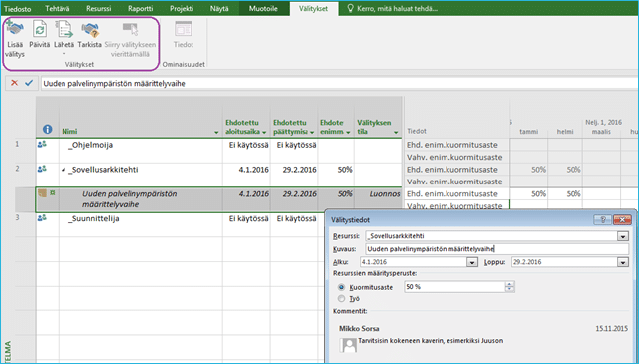Click commenter avatar beside Mikko Sorsa comment

coord(348,345)
